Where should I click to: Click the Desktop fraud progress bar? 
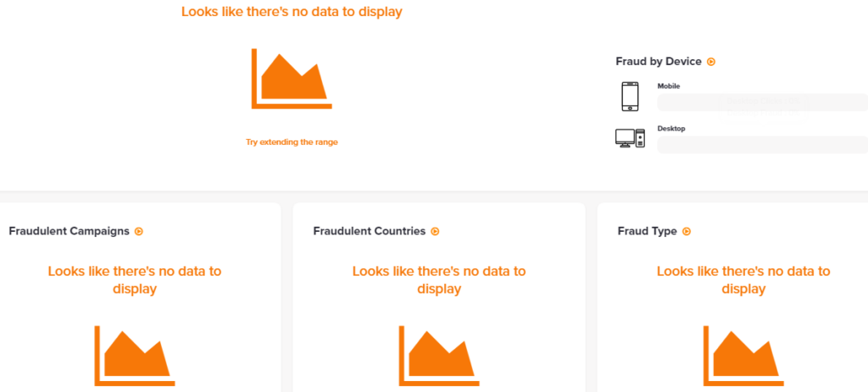tap(761, 145)
